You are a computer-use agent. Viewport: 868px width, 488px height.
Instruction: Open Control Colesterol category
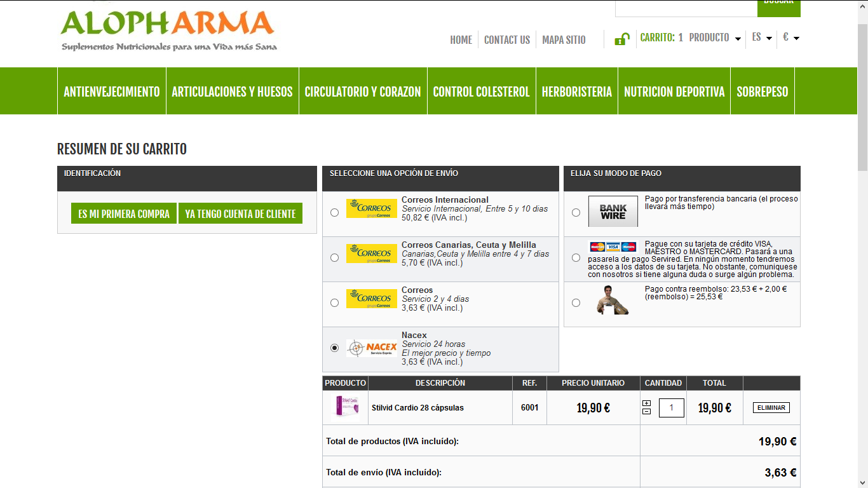click(482, 91)
